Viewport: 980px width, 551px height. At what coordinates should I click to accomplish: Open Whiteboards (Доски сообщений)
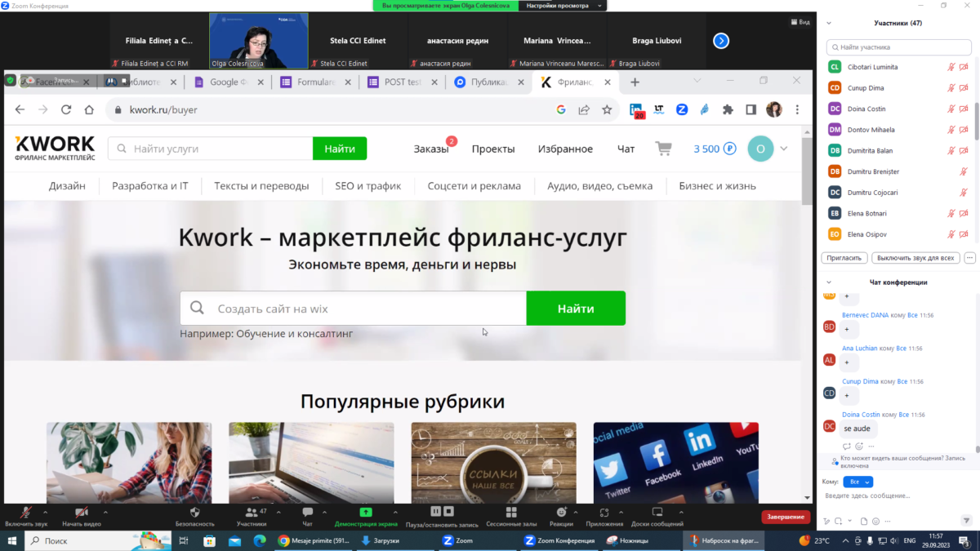pos(657,516)
